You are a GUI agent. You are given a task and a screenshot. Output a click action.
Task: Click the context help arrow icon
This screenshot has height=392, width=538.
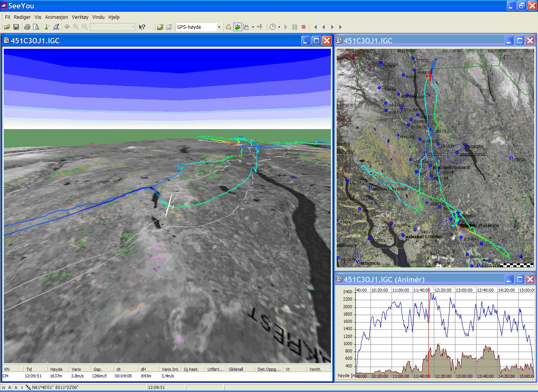click(142, 27)
